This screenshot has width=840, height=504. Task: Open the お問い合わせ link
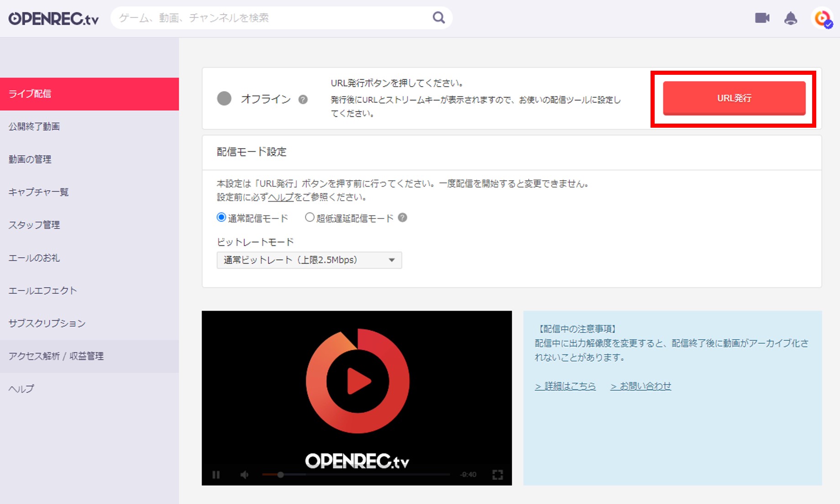(640, 386)
